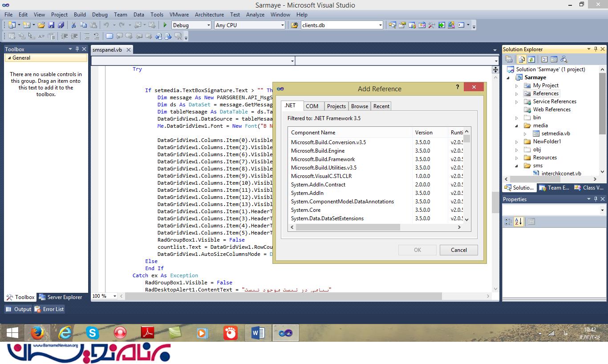The height and width of the screenshot is (364, 608).
Task: Open the Output tab at the bottom
Action: coord(18,309)
